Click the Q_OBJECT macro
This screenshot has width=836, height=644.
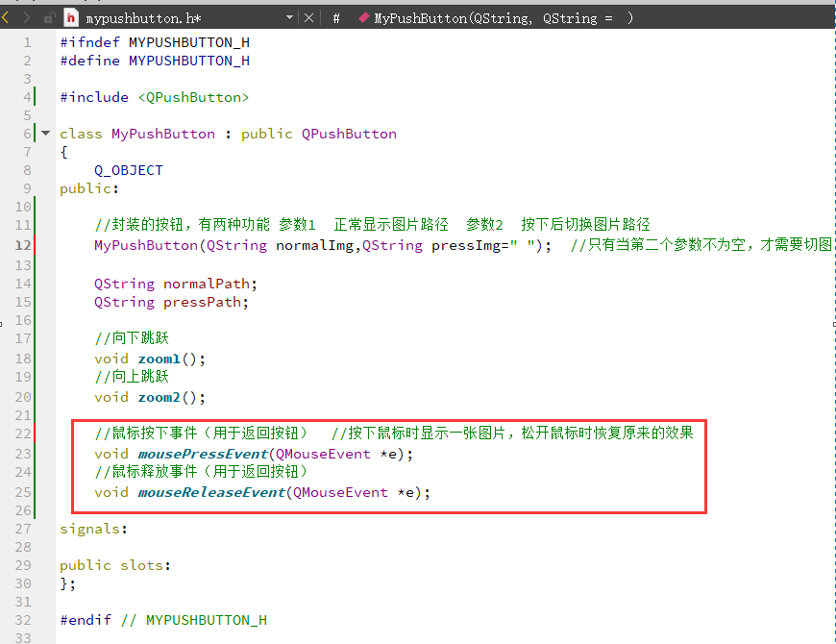pyautogui.click(x=129, y=170)
